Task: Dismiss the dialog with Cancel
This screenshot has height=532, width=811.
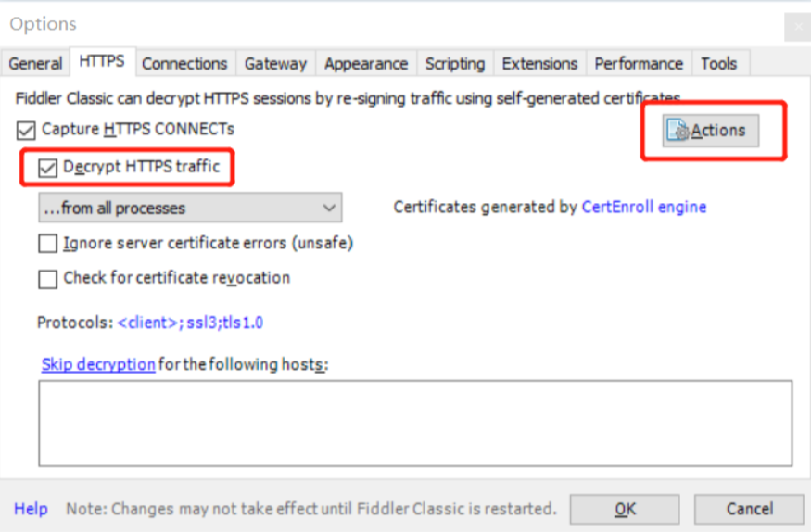Action: (750, 509)
